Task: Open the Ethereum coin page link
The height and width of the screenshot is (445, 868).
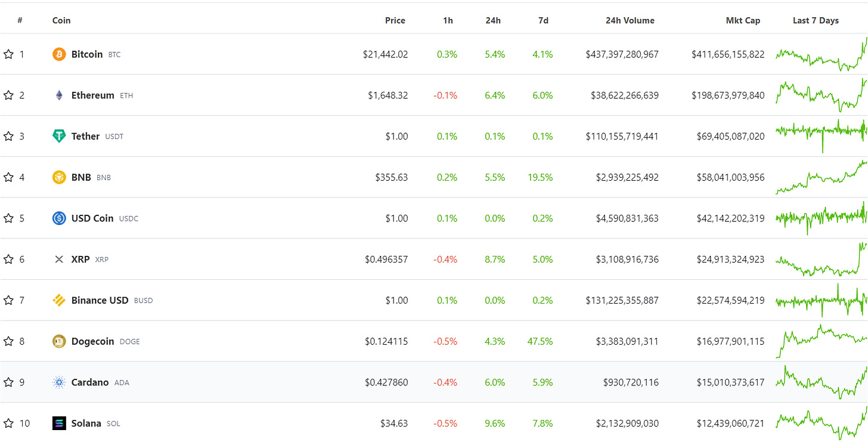Action: click(93, 95)
